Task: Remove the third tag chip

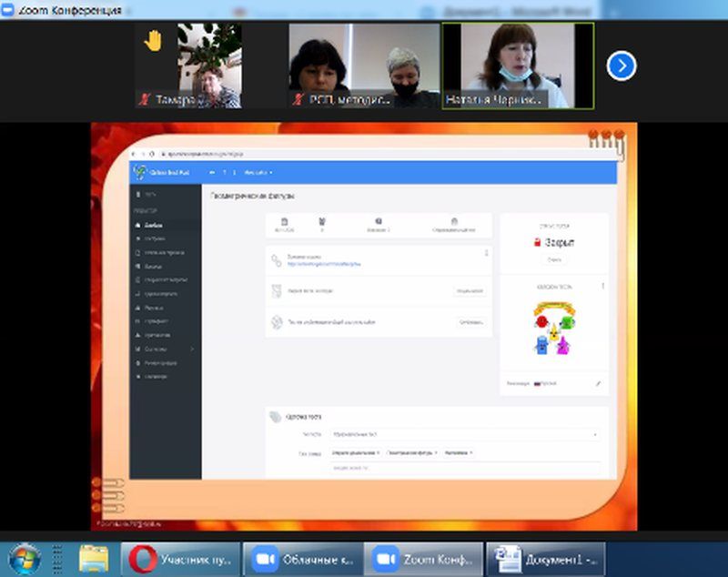Action: pyautogui.click(x=470, y=452)
